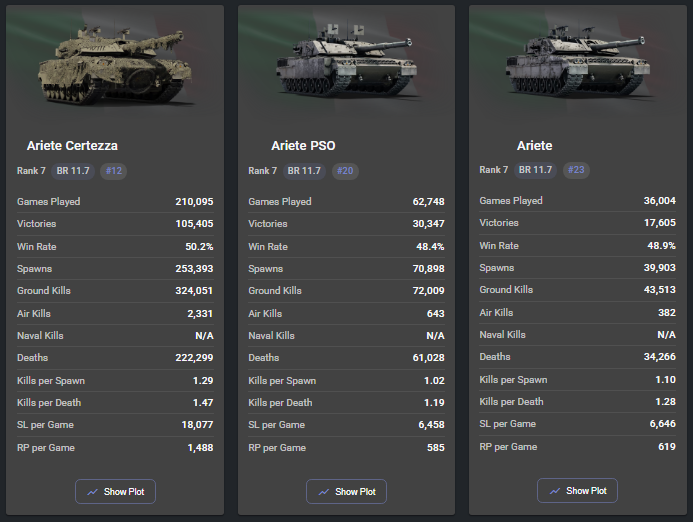Click the Rank 7 label on Ariete Certezza
693x522 pixels.
click(x=32, y=171)
